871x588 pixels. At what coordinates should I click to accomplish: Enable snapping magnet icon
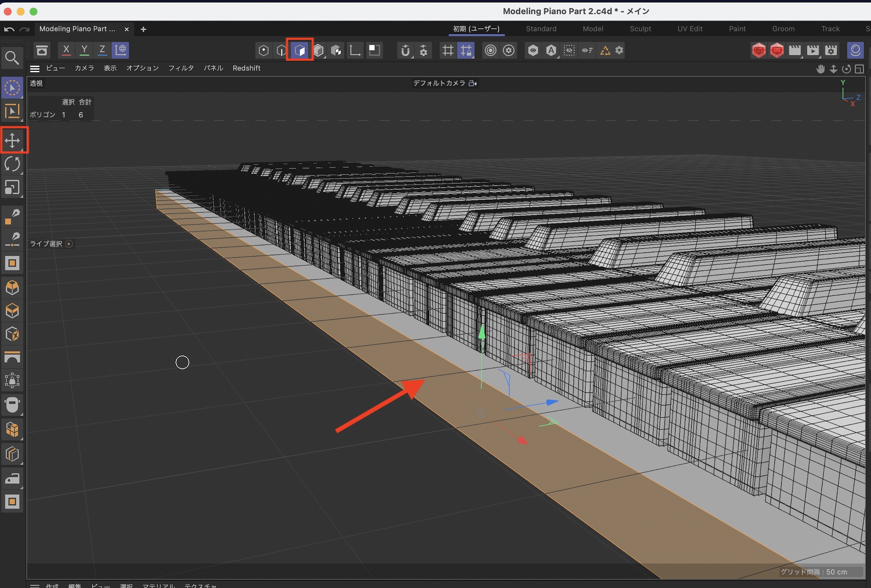(405, 51)
